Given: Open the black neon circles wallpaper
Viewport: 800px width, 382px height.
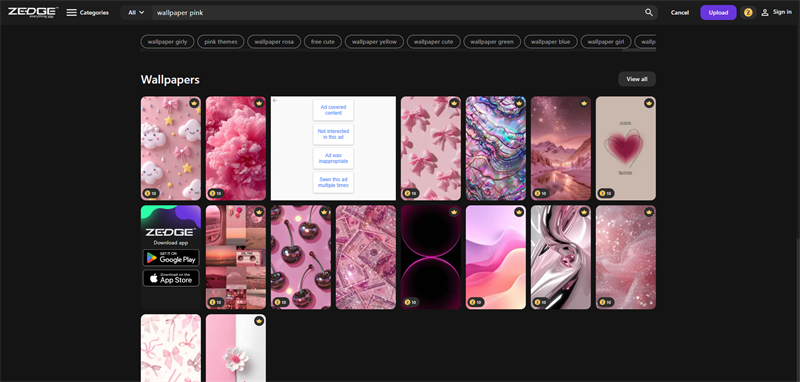Looking at the screenshot, I should (x=431, y=257).
